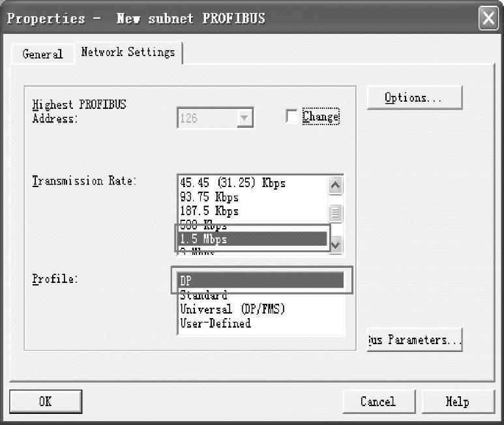
Task: Choose 187.5 Kbps transmission rate
Action: [x=252, y=211]
